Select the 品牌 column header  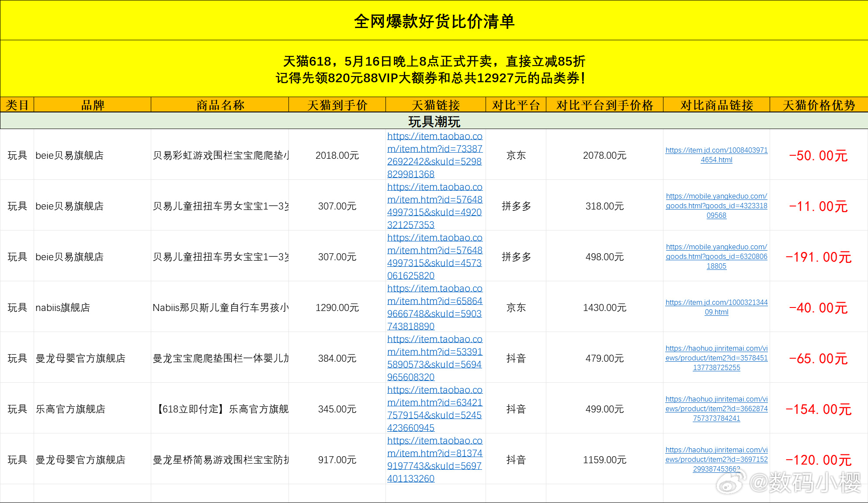(x=93, y=105)
